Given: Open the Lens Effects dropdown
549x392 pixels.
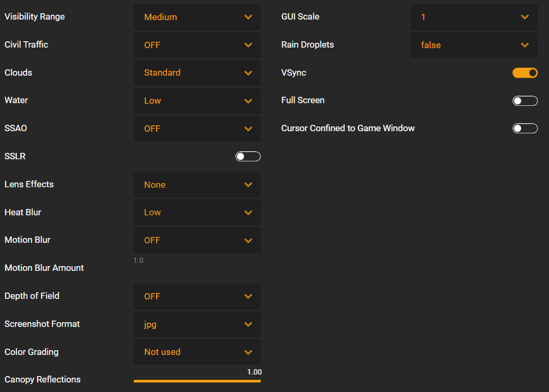Looking at the screenshot, I should (x=197, y=185).
